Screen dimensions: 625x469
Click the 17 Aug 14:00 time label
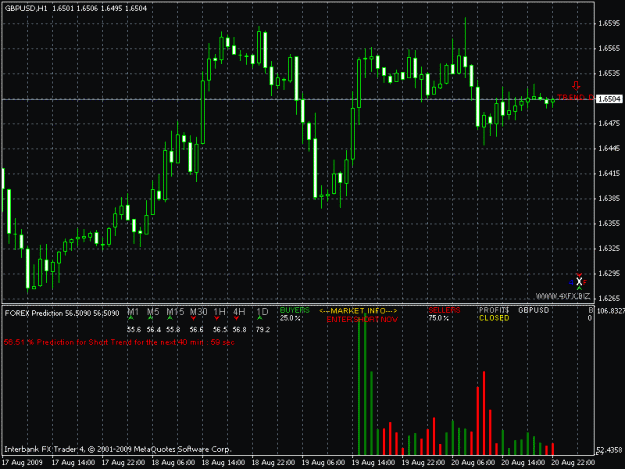[x=73, y=463]
